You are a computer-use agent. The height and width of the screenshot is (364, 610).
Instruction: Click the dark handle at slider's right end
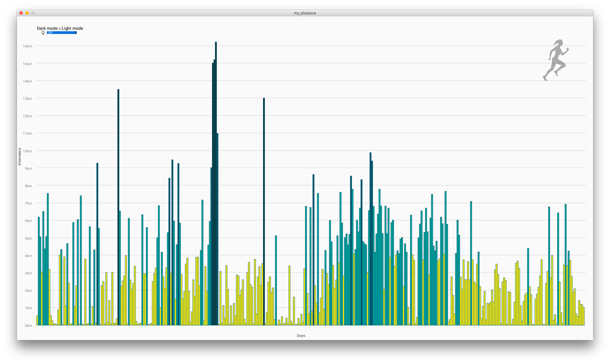pyautogui.click(x=76, y=33)
